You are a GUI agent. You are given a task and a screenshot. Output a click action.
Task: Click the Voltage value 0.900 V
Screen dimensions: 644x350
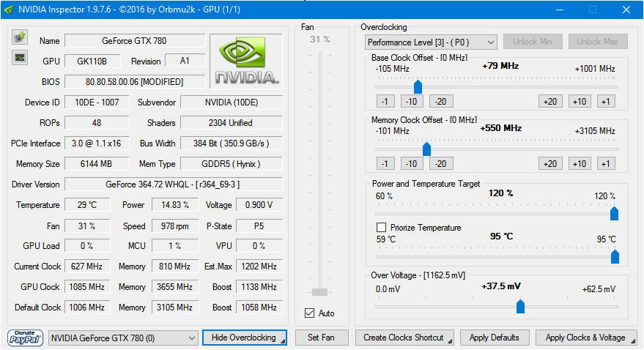[259, 205]
